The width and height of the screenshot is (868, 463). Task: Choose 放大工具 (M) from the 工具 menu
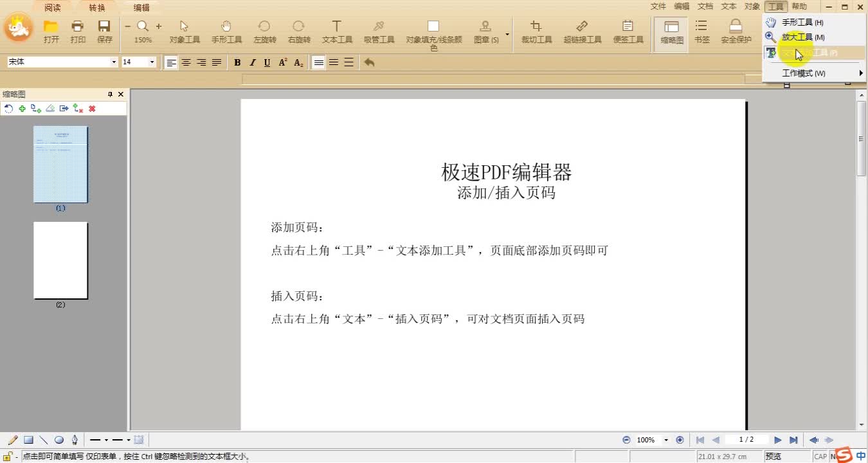[813, 37]
